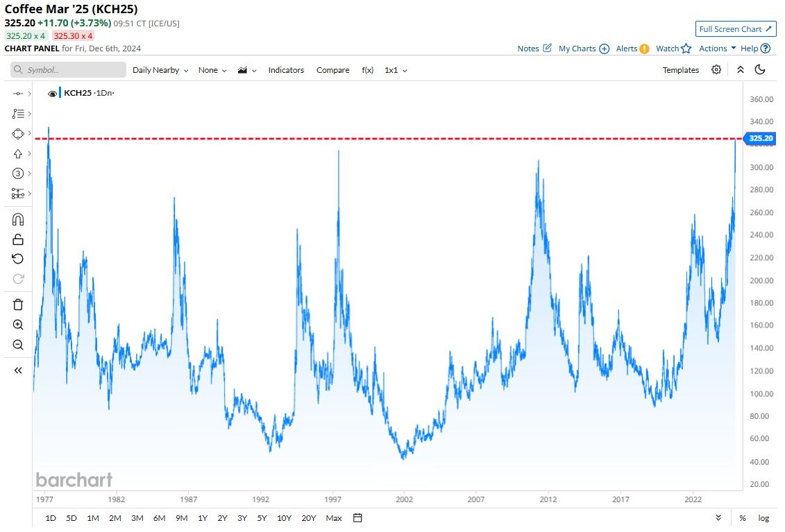Image resolution: width=785 pixels, height=532 pixels.
Task: Click the Symbol search input field
Action: [x=68, y=70]
